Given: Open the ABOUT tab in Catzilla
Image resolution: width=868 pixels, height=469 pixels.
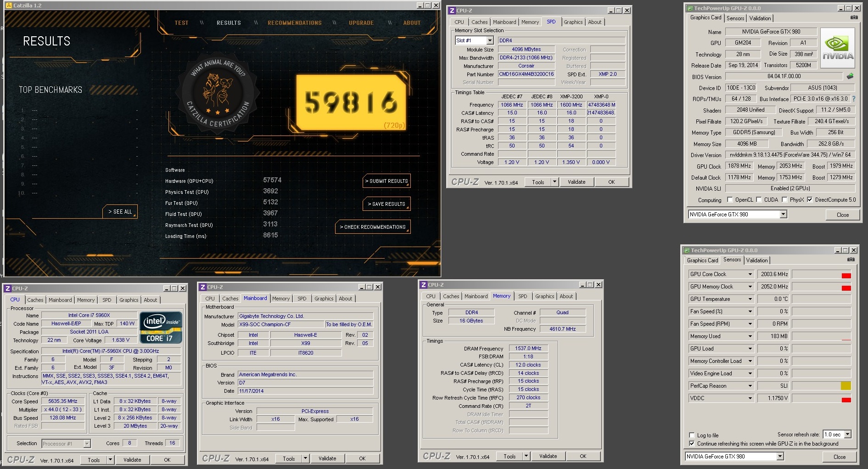Looking at the screenshot, I should point(412,23).
